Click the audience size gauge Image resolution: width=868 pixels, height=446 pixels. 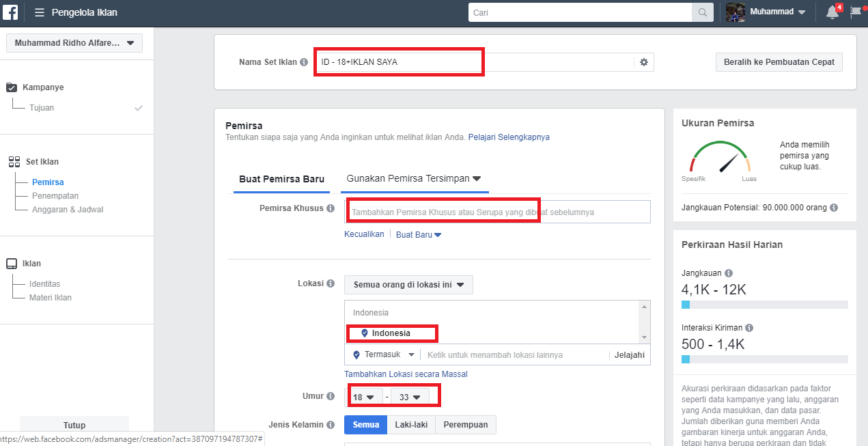719,157
